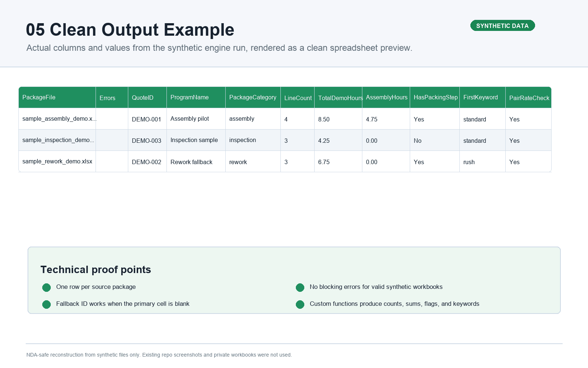Select Custom functions produce counts text
This screenshot has height=368, width=588.
394,304
